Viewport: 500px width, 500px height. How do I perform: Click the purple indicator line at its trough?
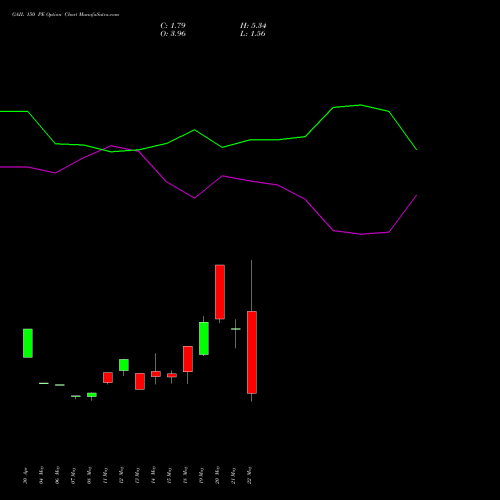[362, 234]
